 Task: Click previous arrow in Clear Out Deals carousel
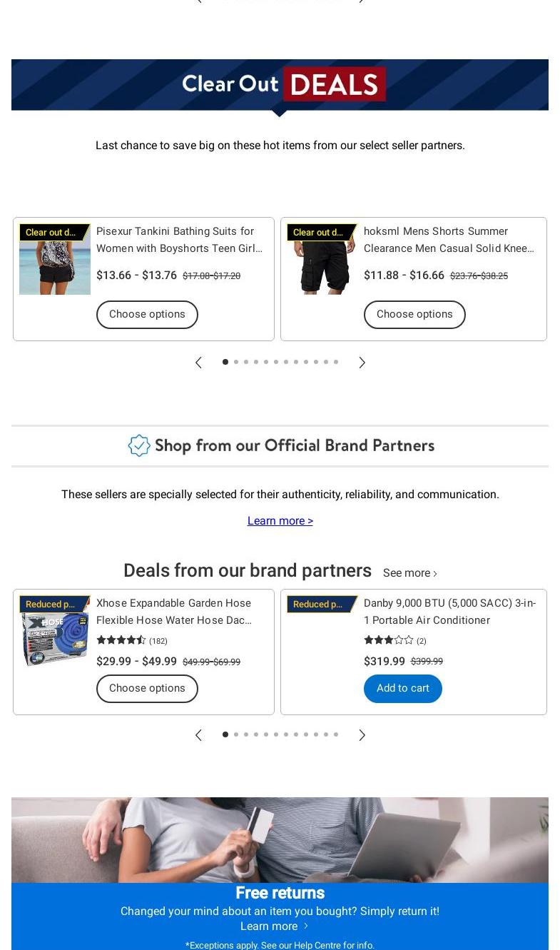coord(198,363)
